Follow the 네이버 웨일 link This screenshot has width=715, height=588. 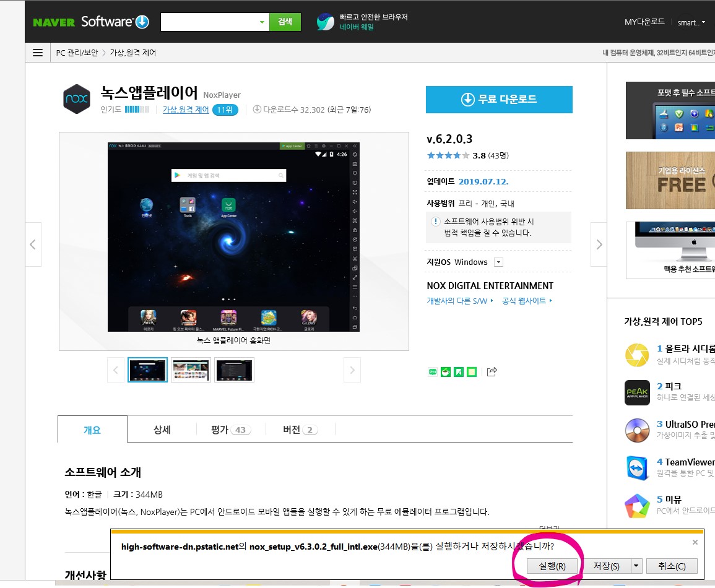(x=357, y=27)
